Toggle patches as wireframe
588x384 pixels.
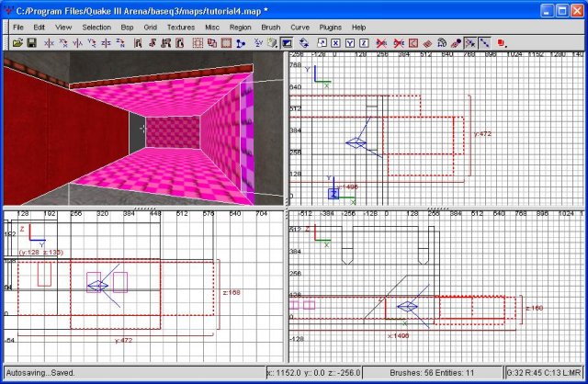(x=427, y=43)
